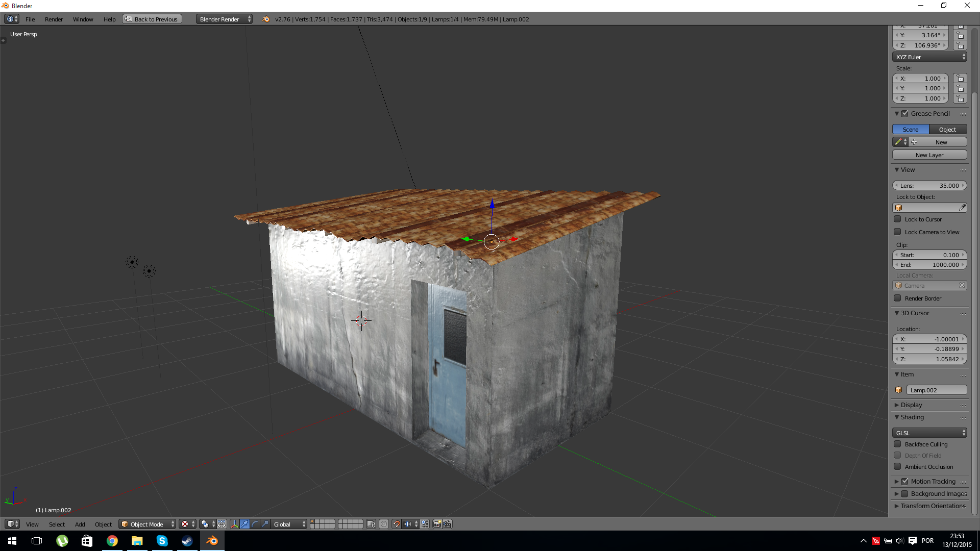Open the 3D view editor type selector
Screen dimensions: 980x551
[12, 524]
